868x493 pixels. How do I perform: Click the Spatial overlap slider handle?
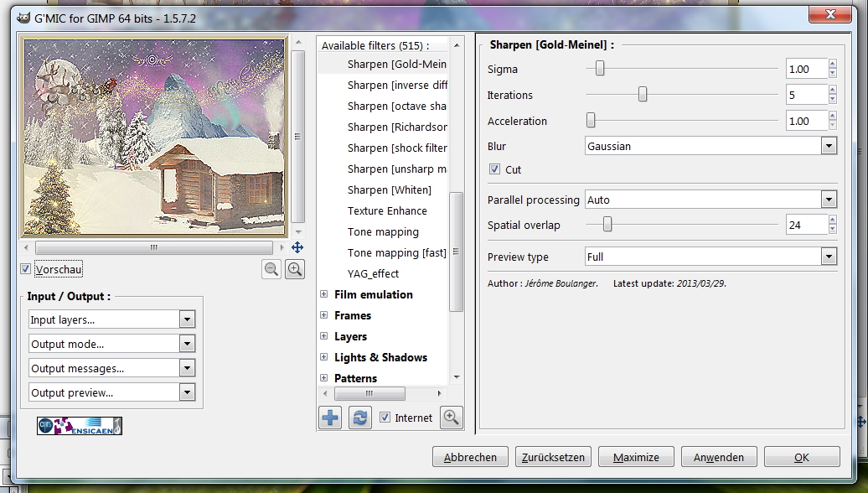607,225
